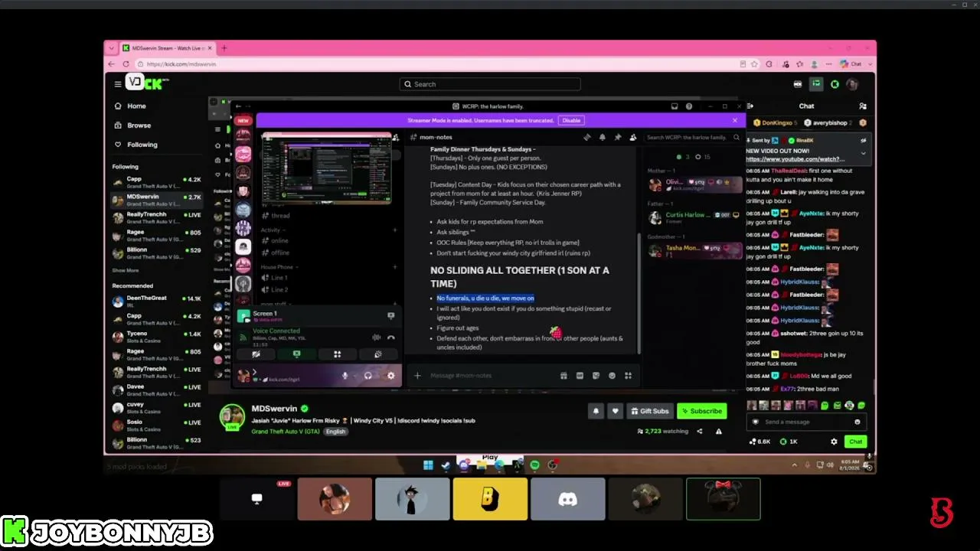980x551 pixels.
Task: Expand the Show More following list
Action: 126,270
